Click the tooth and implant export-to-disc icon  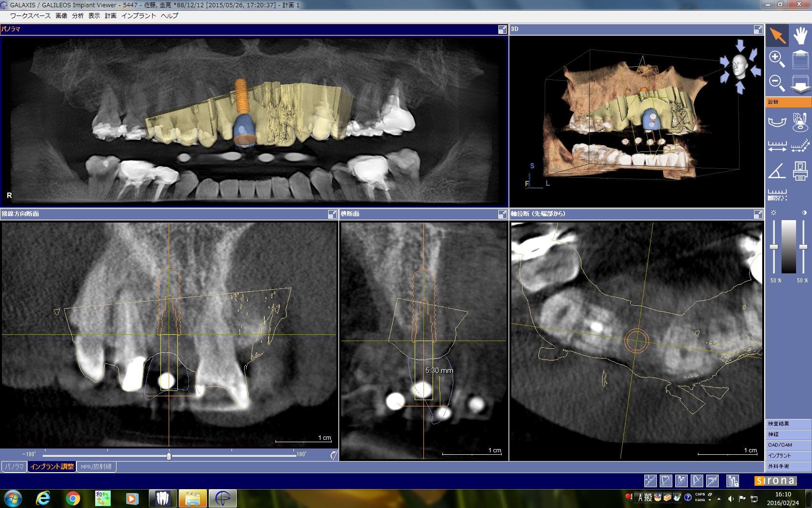[800, 122]
